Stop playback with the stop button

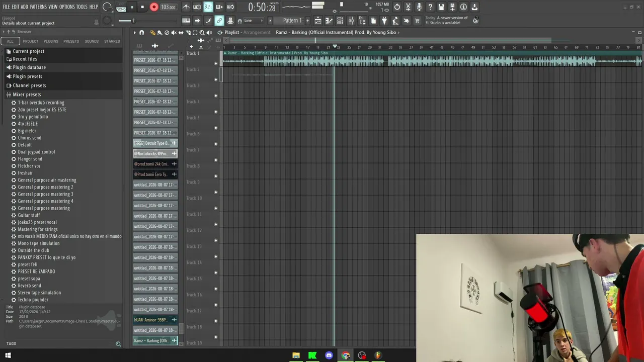[x=142, y=7]
